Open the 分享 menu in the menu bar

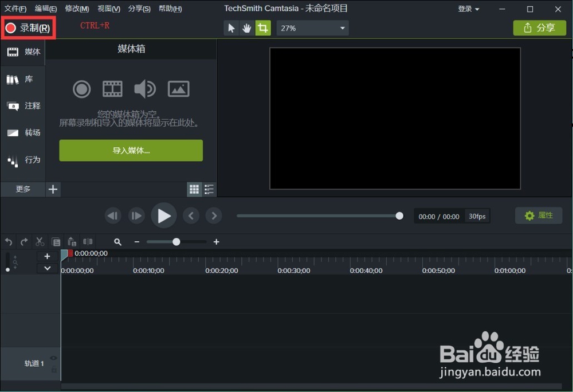(139, 9)
